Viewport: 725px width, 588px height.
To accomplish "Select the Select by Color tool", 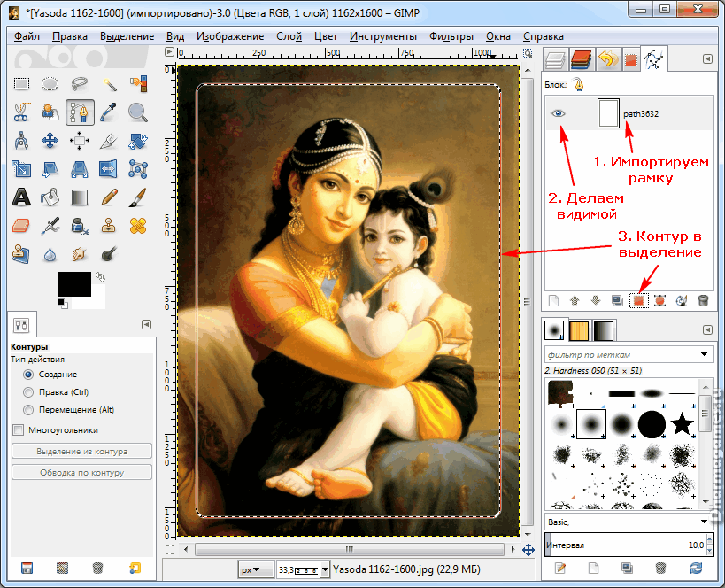I will 138,84.
